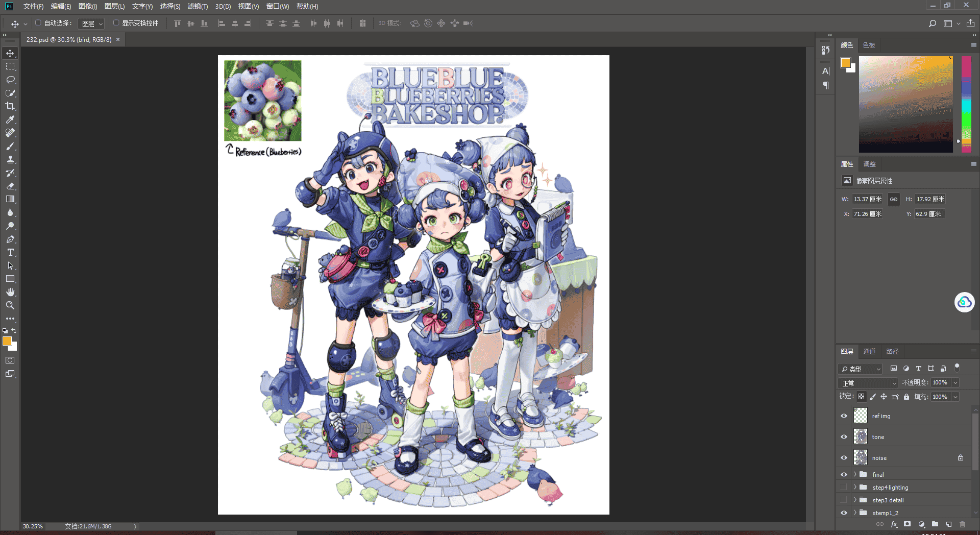Select the Brush tool

pos(10,147)
